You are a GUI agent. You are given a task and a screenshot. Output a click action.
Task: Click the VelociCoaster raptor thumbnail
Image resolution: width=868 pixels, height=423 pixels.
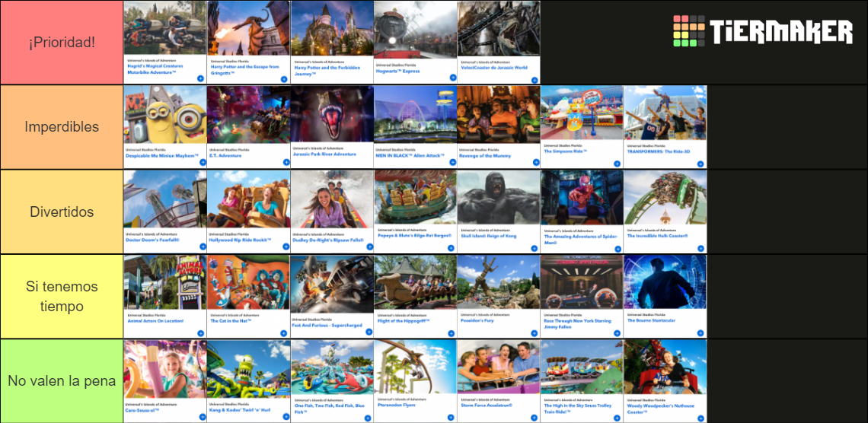(x=499, y=29)
